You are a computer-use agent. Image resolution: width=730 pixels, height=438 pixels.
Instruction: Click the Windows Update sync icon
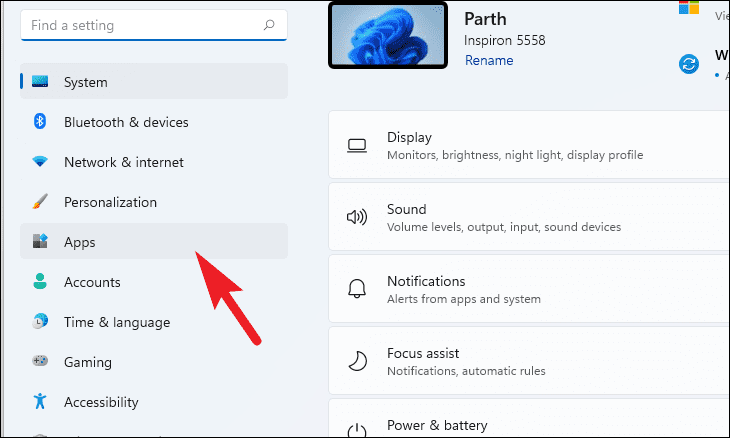(x=689, y=64)
